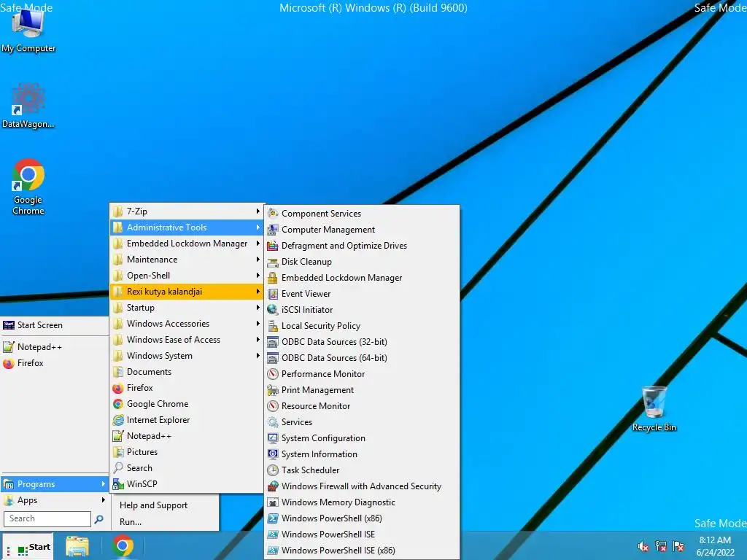Expand Windows Ease of Access folder
This screenshot has width=747, height=560.
click(187, 340)
